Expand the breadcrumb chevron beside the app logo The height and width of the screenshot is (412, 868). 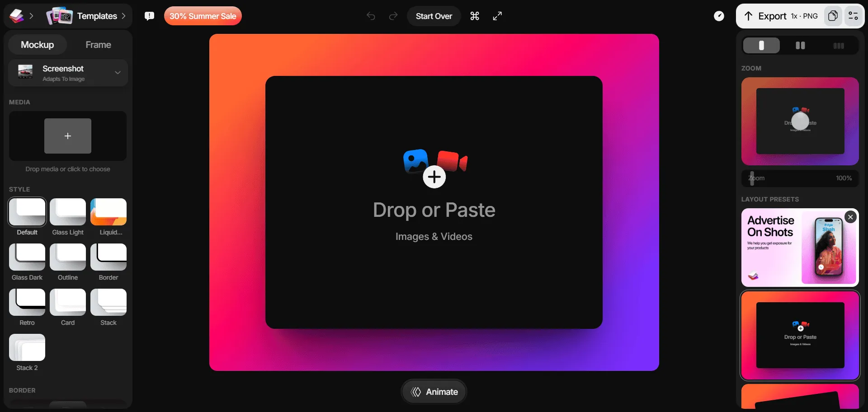click(32, 16)
